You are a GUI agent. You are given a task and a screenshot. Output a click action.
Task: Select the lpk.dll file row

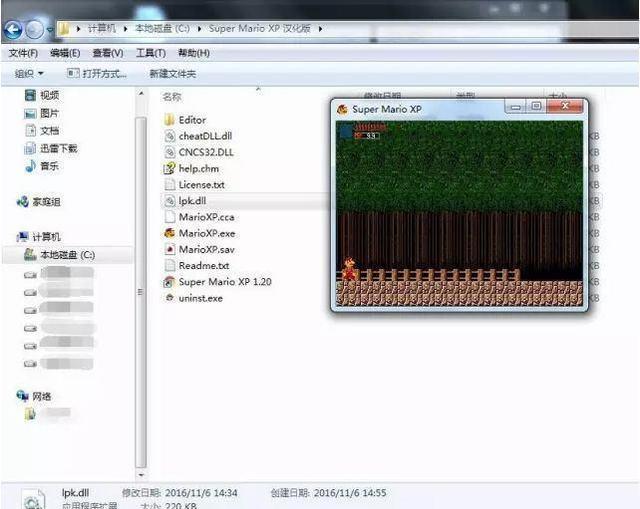(x=245, y=201)
